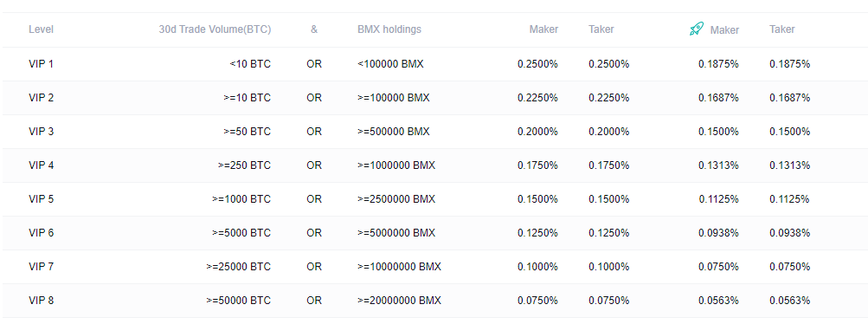Click the >=500000 BMX holdings cell
868x324 pixels.
pos(394,132)
